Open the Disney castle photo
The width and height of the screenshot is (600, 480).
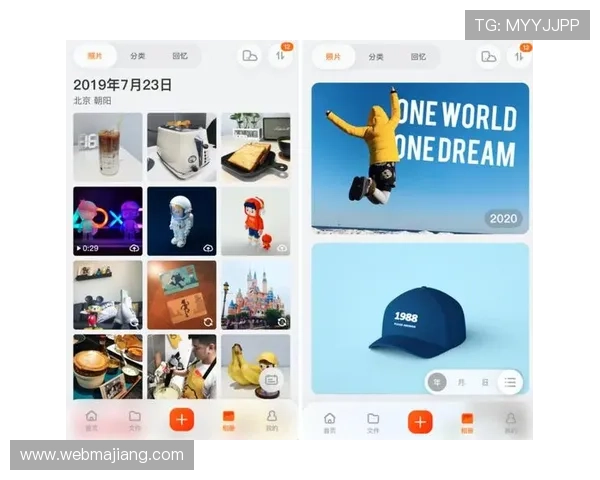click(256, 295)
